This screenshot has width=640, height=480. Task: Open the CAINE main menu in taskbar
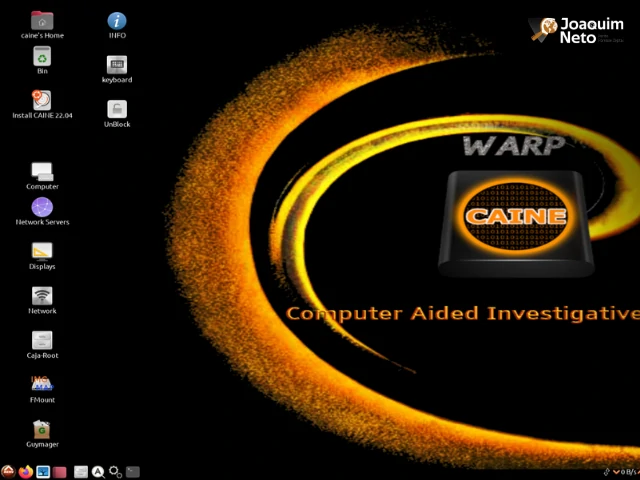tap(8, 472)
